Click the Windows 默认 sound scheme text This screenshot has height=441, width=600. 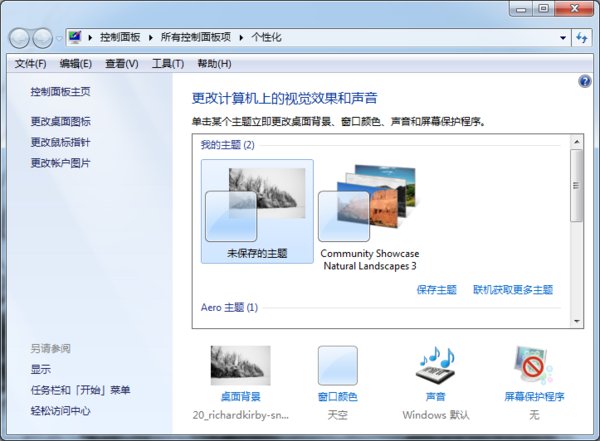[435, 415]
